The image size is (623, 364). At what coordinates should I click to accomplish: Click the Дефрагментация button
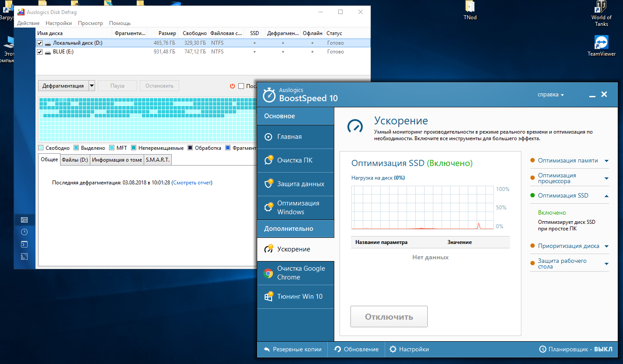point(63,86)
